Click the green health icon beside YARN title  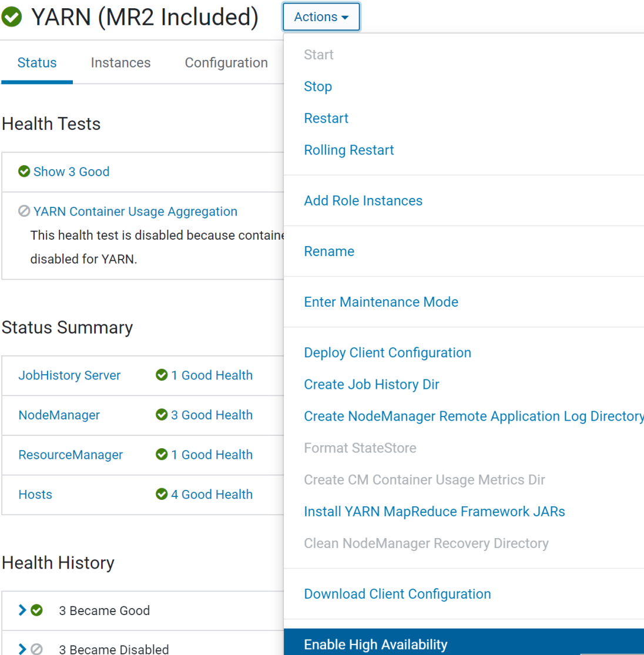pos(12,17)
